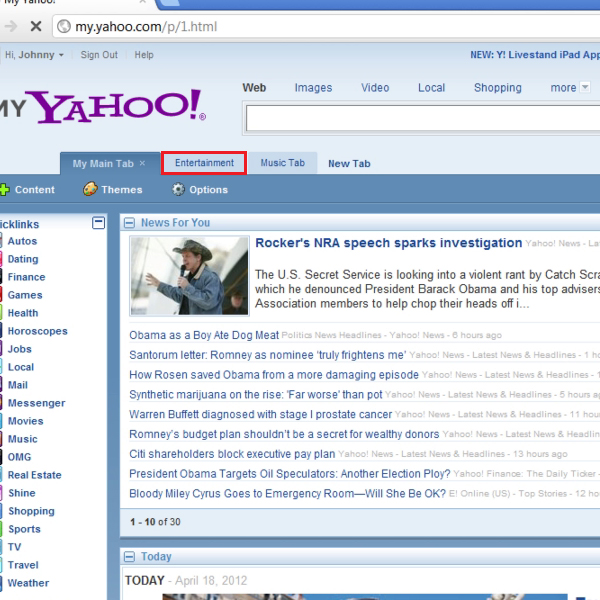Click the green plus Content icon

(x=4, y=190)
